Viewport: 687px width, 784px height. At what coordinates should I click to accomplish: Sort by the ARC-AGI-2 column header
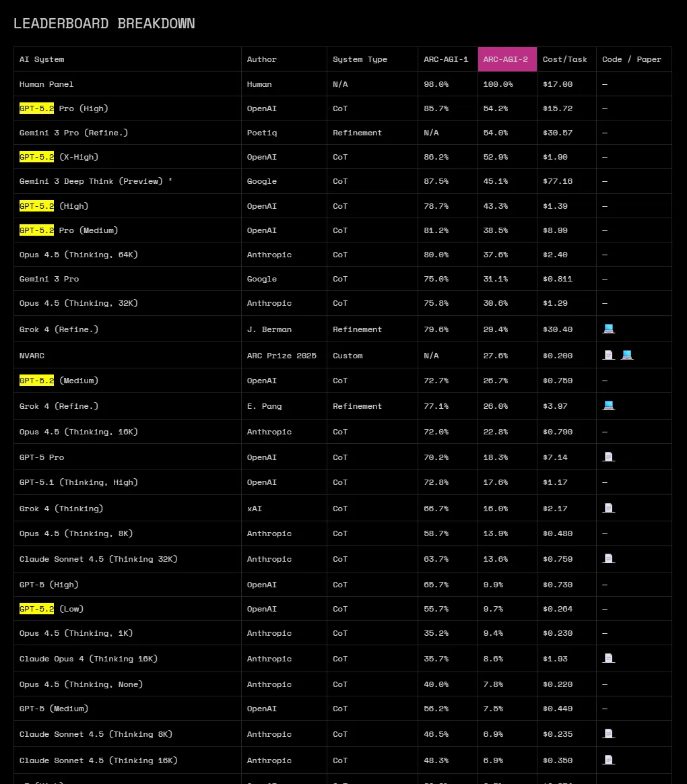click(x=506, y=59)
